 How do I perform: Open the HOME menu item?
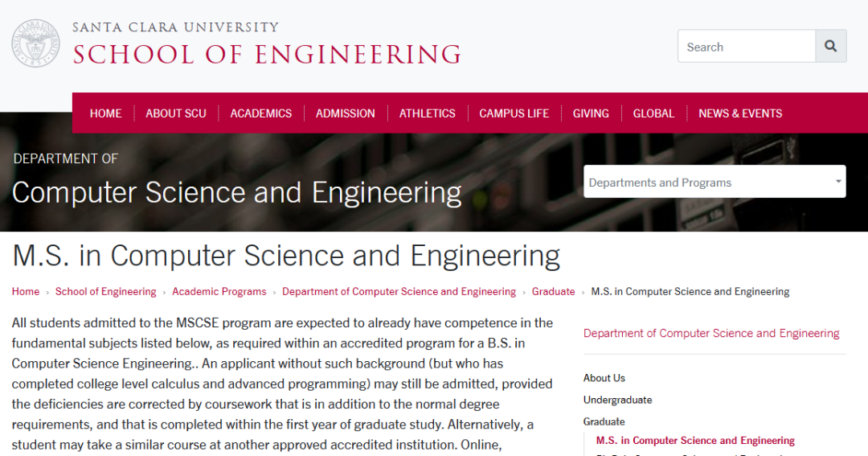pyautogui.click(x=105, y=113)
